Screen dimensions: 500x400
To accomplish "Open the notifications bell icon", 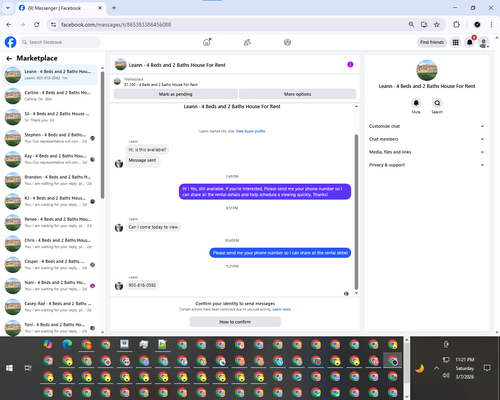I will click(470, 42).
